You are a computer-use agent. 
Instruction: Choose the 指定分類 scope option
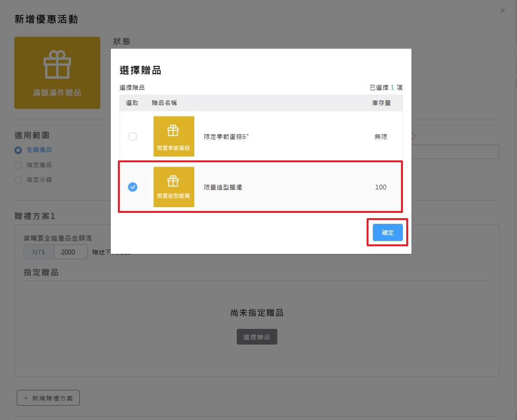coord(18,180)
